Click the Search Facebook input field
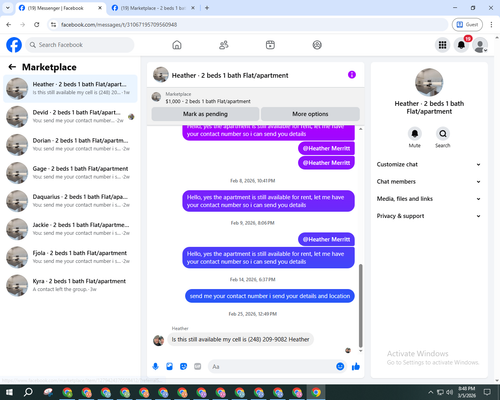 coord(80,45)
